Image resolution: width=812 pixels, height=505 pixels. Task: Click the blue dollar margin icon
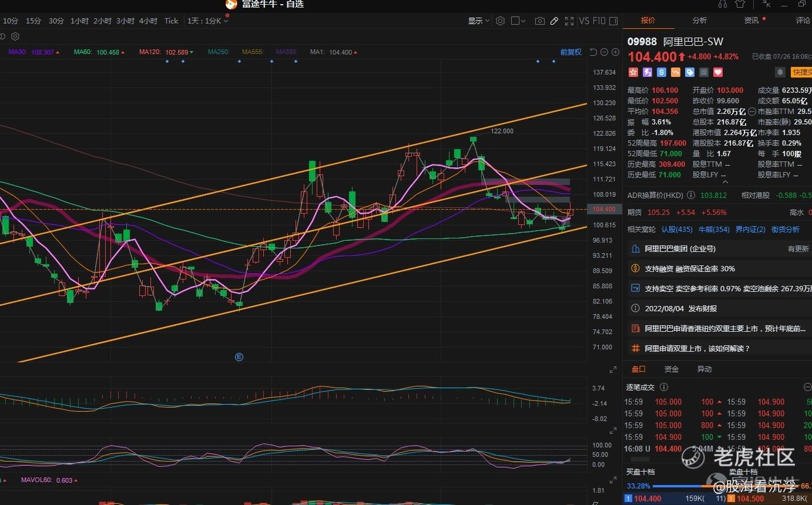pyautogui.click(x=662, y=72)
